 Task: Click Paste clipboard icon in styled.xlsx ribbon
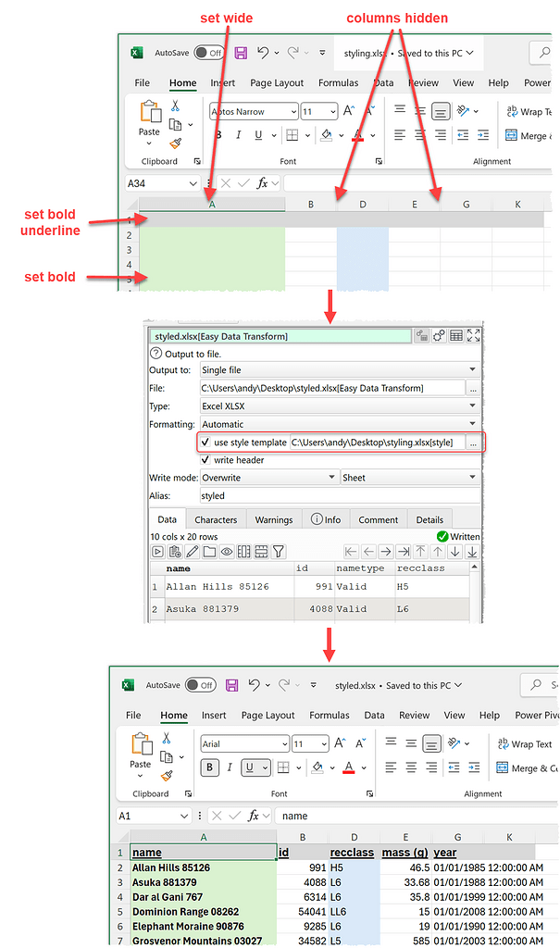pos(141,743)
